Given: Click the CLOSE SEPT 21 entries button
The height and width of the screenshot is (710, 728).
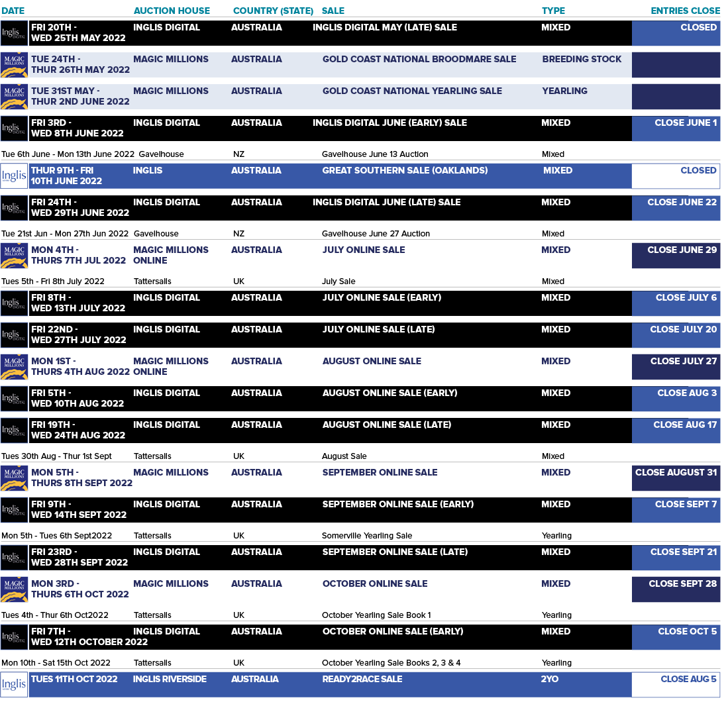Looking at the screenshot, I should (676, 558).
